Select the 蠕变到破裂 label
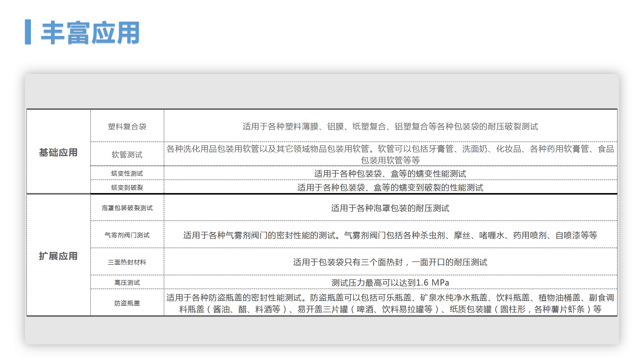This screenshot has width=644, height=362. pos(127,187)
